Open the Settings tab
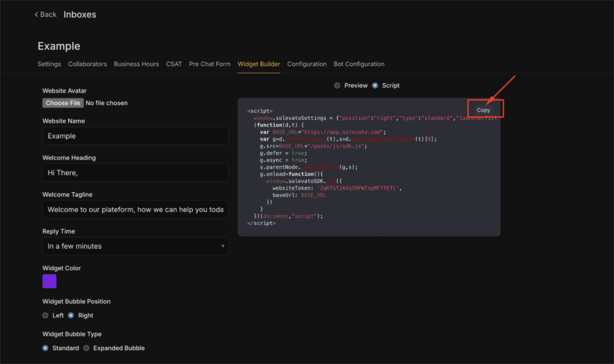This screenshot has height=364, width=614. [x=49, y=64]
